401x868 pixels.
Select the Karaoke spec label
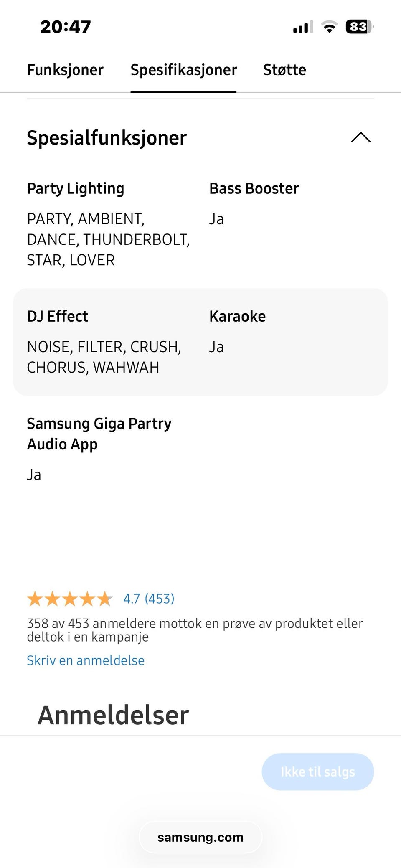[x=237, y=316]
